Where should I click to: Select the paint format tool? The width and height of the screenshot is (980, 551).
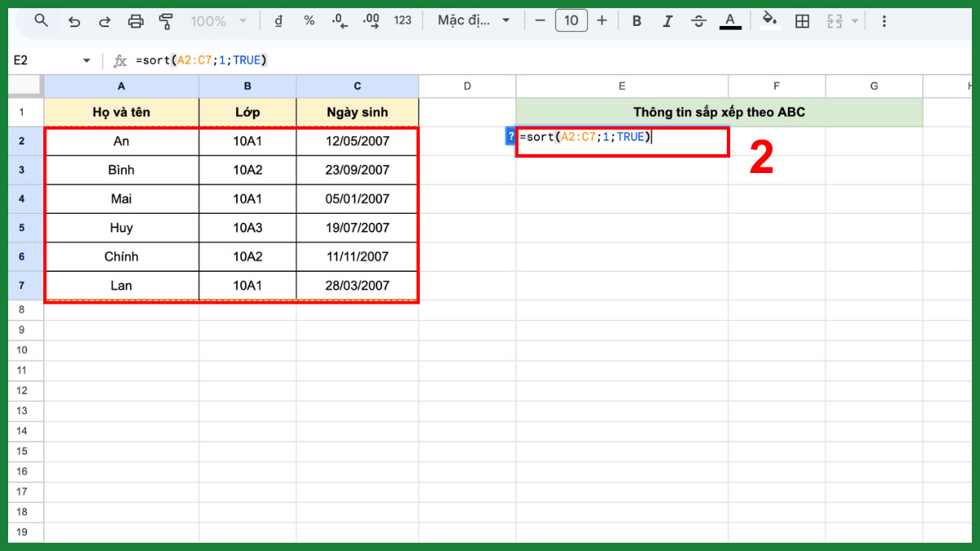[x=166, y=20]
